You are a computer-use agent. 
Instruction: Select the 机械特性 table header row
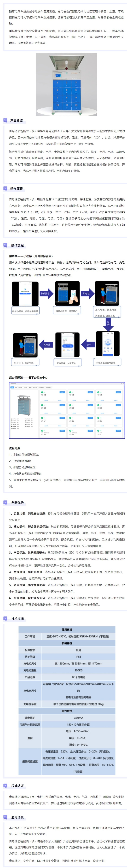67,643
